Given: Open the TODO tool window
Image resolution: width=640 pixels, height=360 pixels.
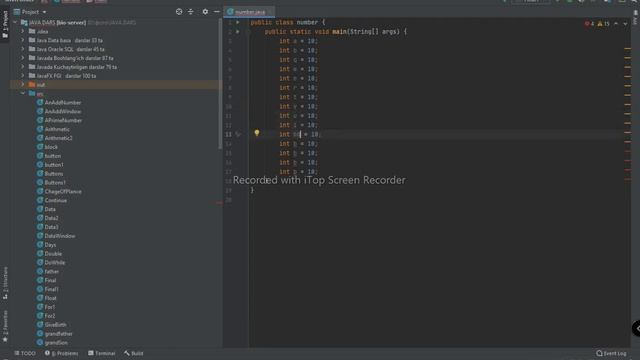Looking at the screenshot, I should 25,353.
